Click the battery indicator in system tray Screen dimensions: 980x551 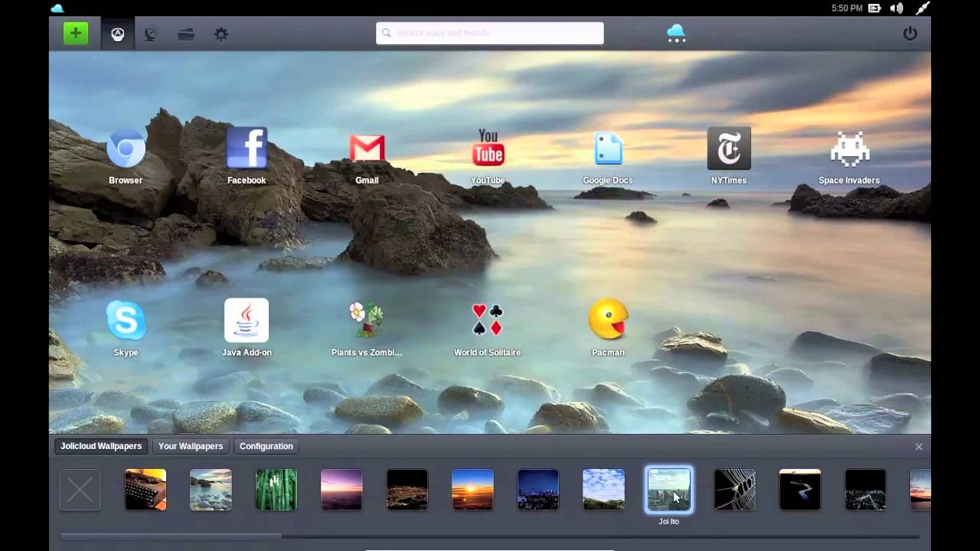[874, 8]
